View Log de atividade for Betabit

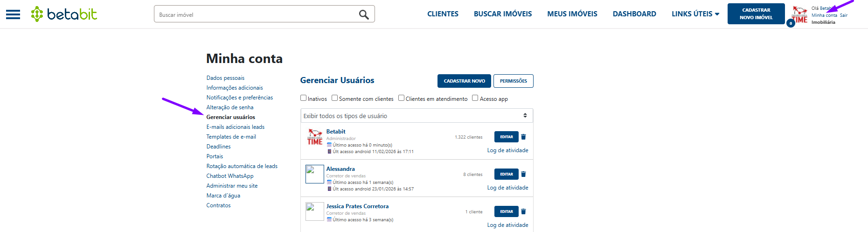click(x=507, y=150)
